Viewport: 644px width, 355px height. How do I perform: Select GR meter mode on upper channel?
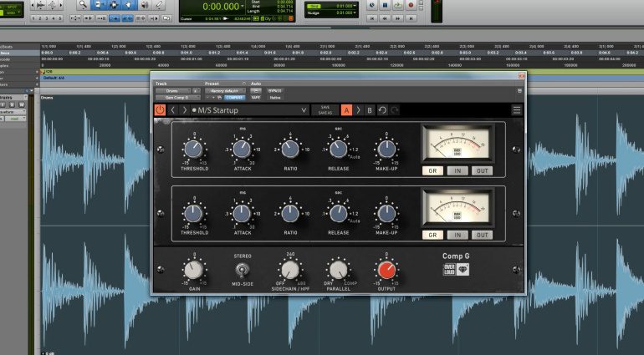point(432,170)
